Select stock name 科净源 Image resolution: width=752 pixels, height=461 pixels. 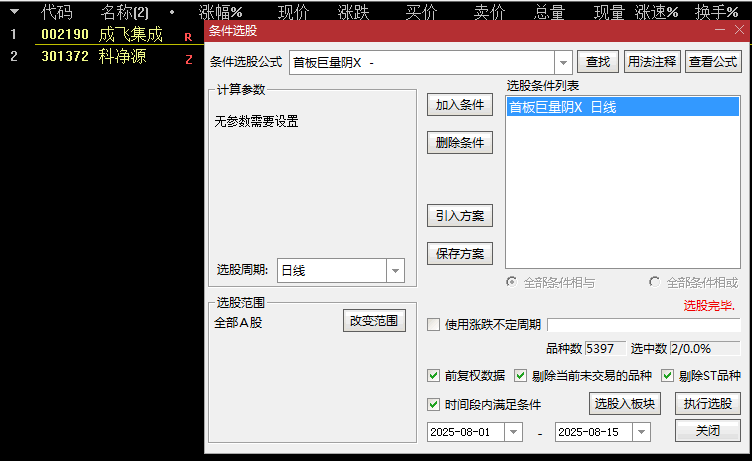coord(122,57)
